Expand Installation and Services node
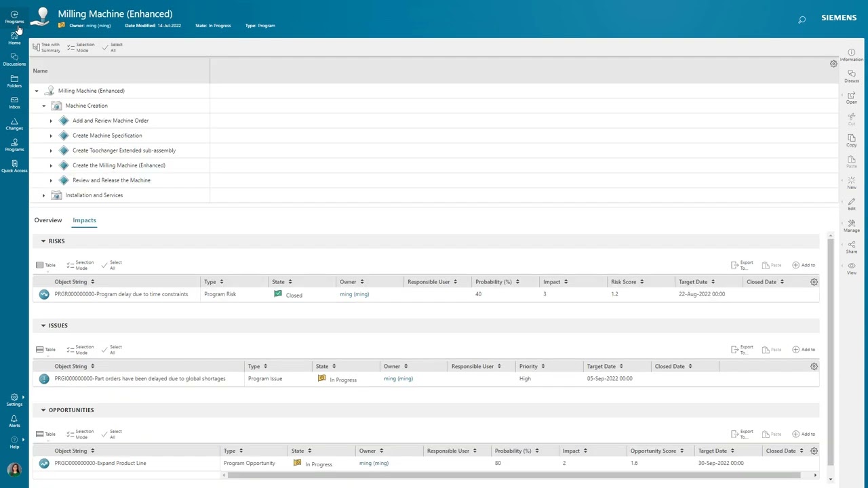The image size is (868, 488). (x=44, y=195)
